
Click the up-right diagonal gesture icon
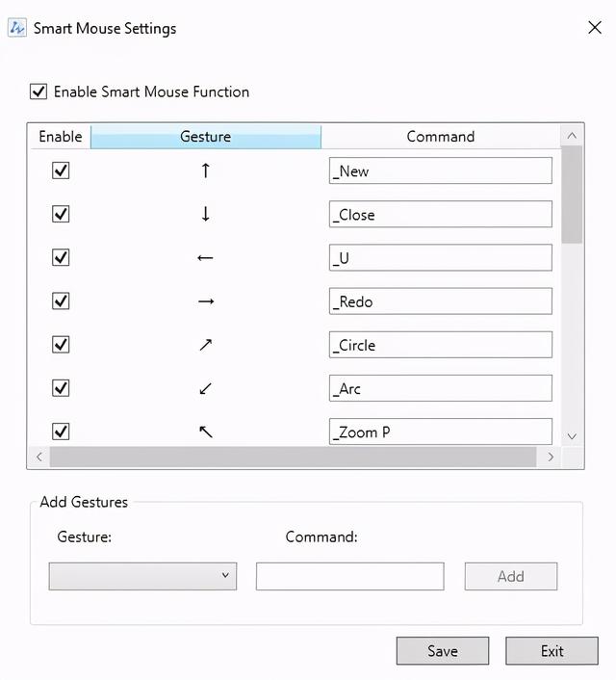[x=205, y=345]
